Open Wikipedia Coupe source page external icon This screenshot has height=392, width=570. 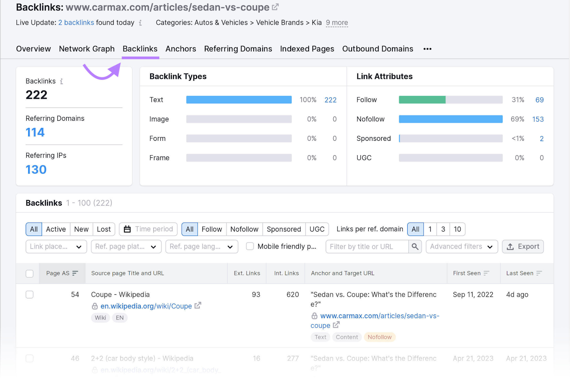coord(198,305)
